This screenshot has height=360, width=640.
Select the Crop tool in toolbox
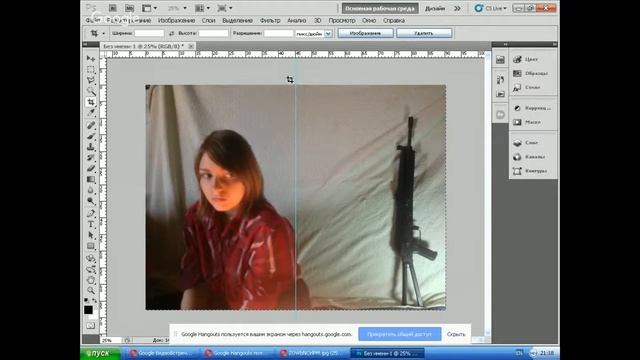pos(91,102)
